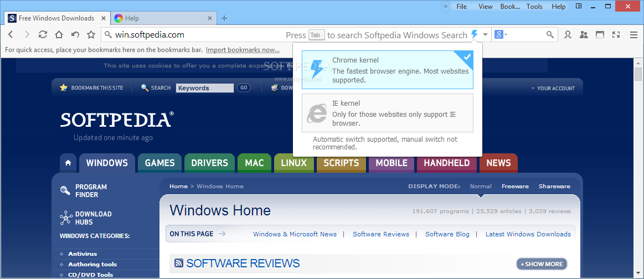The image size is (644, 279).
Task: Expand the Your Account dropdown
Action: (x=553, y=88)
